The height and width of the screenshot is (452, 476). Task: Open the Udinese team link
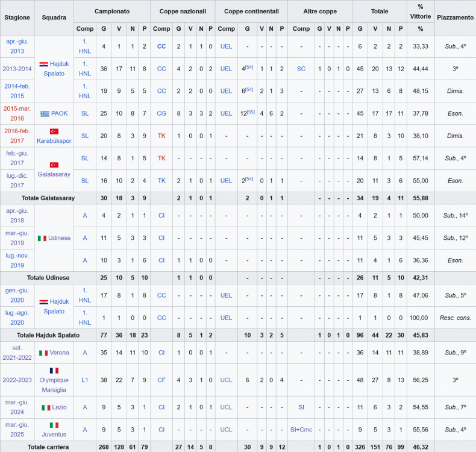point(60,238)
